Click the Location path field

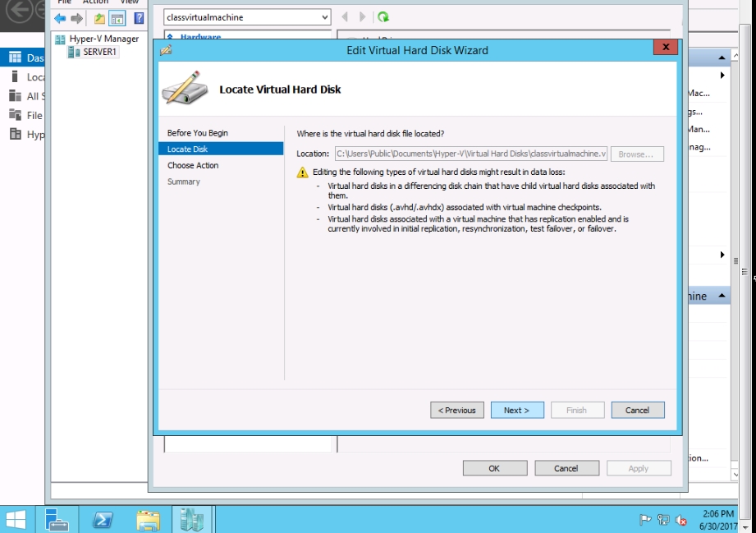click(470, 154)
